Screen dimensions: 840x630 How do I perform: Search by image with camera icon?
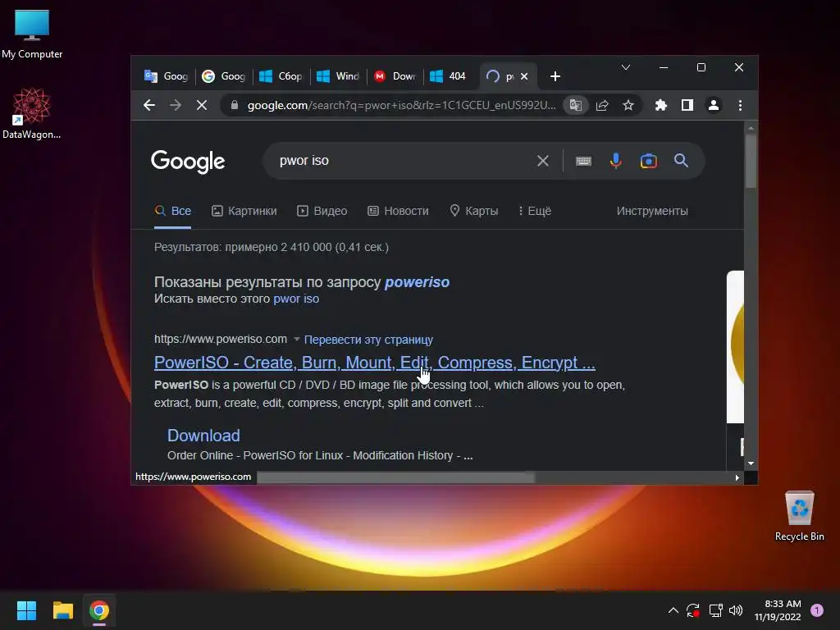tap(648, 161)
